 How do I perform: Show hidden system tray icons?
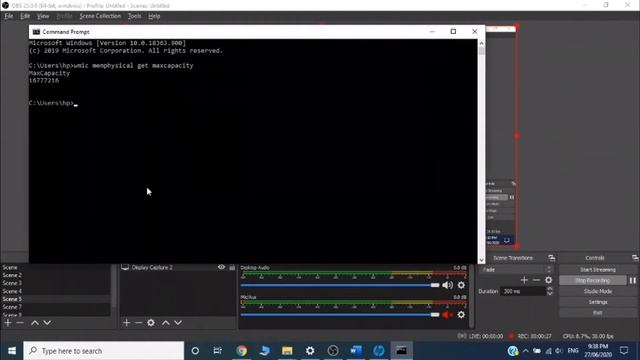(x=525, y=351)
